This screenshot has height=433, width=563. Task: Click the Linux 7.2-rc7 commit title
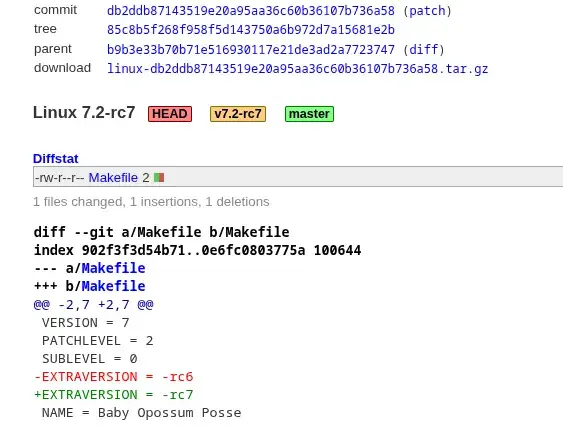[x=84, y=112]
